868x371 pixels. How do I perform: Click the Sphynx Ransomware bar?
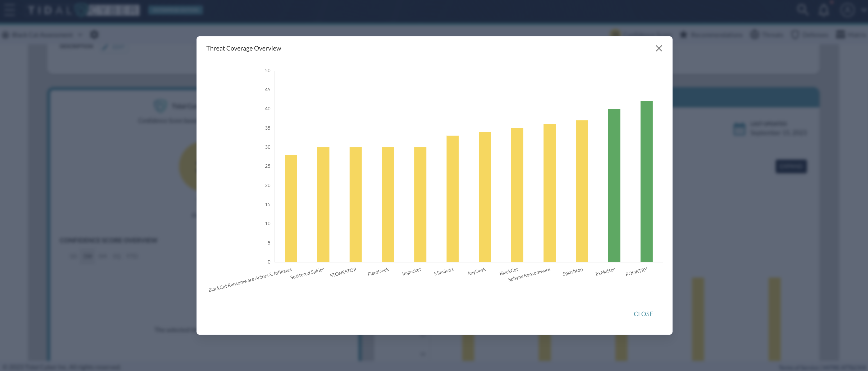(549, 193)
